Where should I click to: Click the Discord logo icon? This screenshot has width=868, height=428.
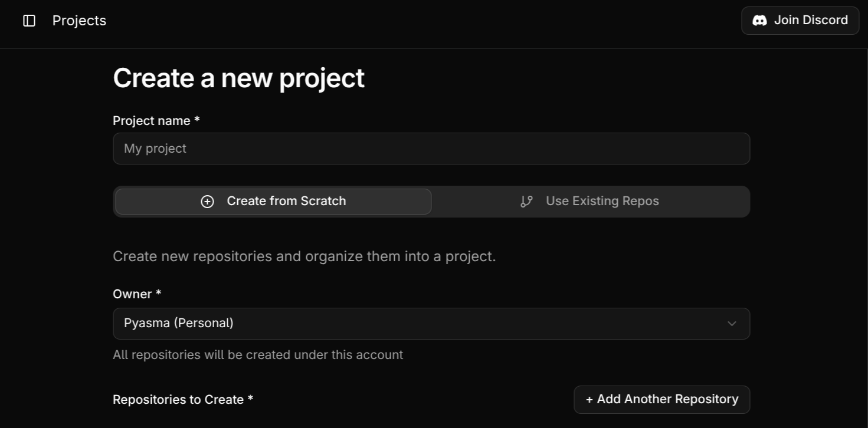(x=760, y=20)
